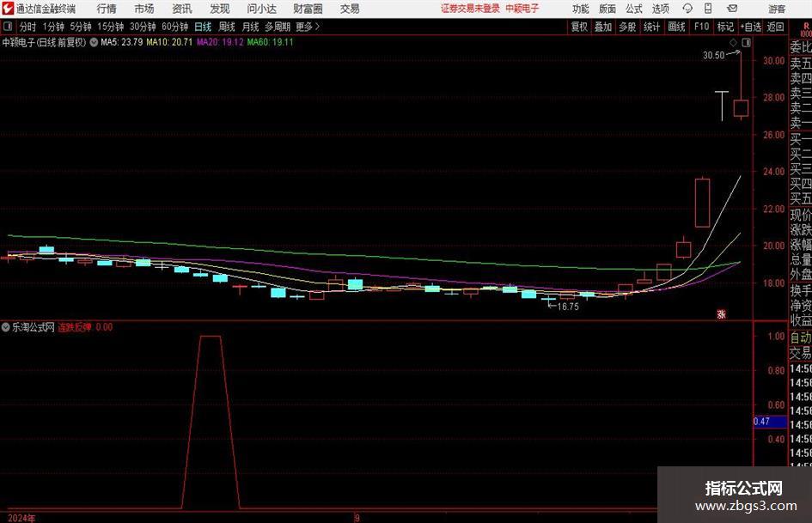
Task: Click the 复权 toolbar button
Action: click(x=579, y=27)
